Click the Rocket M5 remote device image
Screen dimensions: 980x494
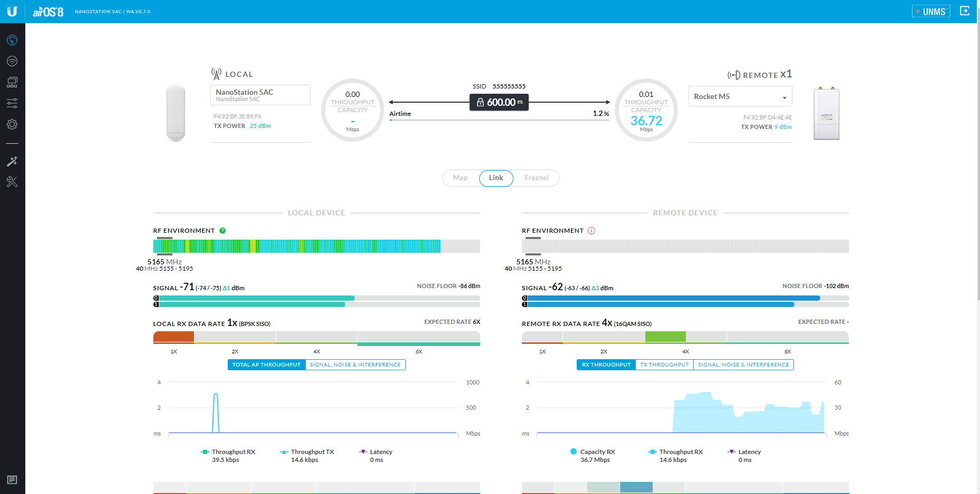826,113
